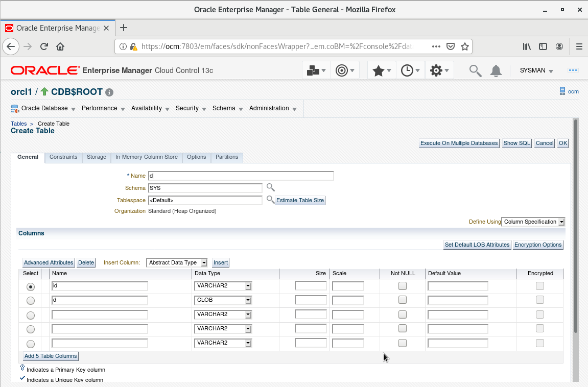Open Data Type dropdown for id column
The image size is (588, 387).
click(x=223, y=286)
